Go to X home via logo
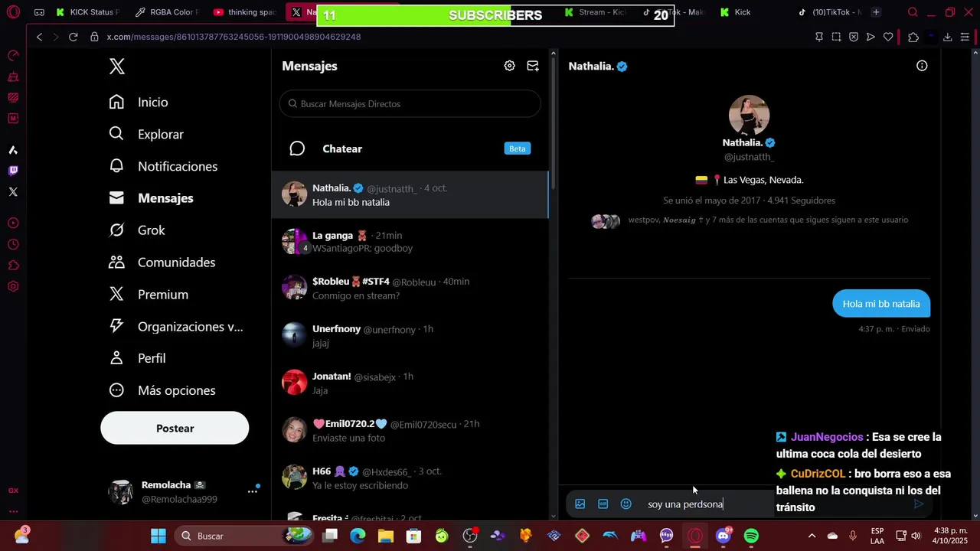Screen dimensions: 980x551 [117, 67]
